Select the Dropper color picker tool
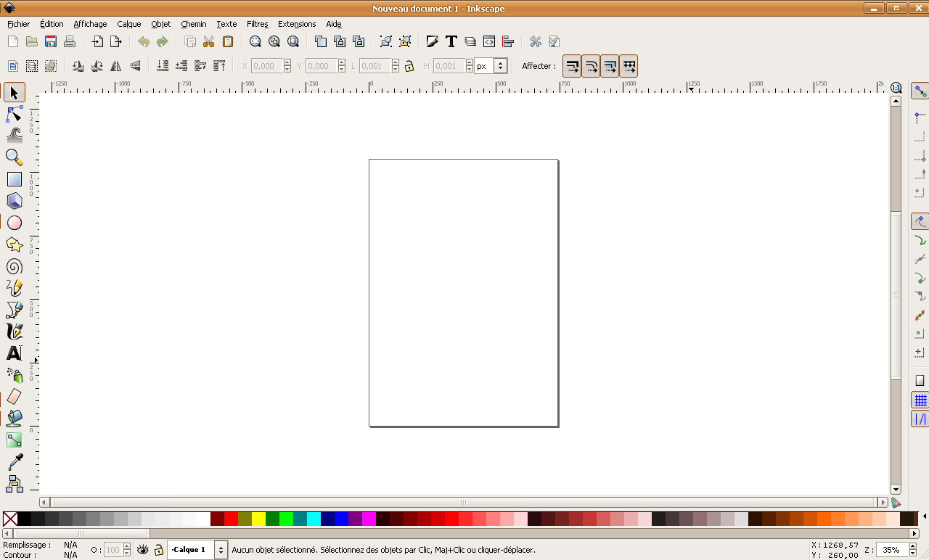Viewport: 929px width, 560px height. (x=14, y=461)
